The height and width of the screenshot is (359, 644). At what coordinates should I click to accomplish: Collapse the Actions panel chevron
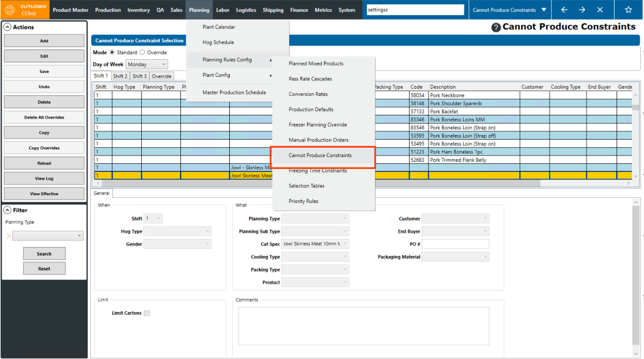pyautogui.click(x=8, y=27)
